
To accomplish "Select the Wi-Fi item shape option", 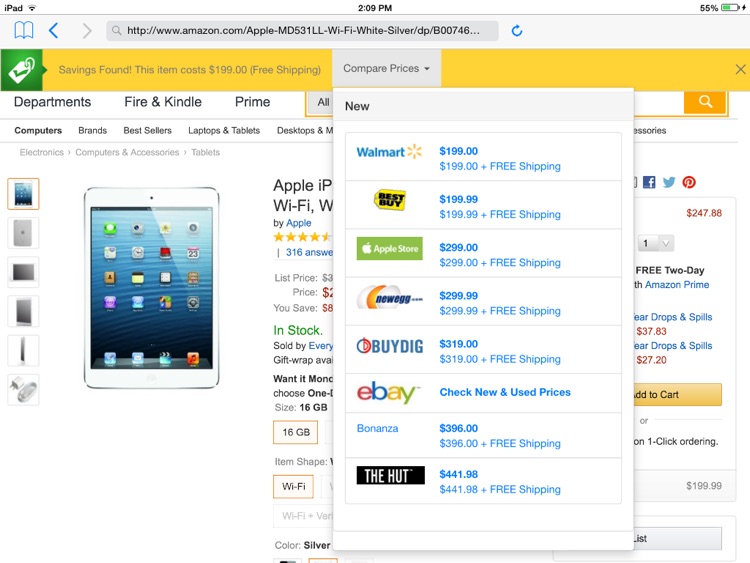I will coord(293,486).
